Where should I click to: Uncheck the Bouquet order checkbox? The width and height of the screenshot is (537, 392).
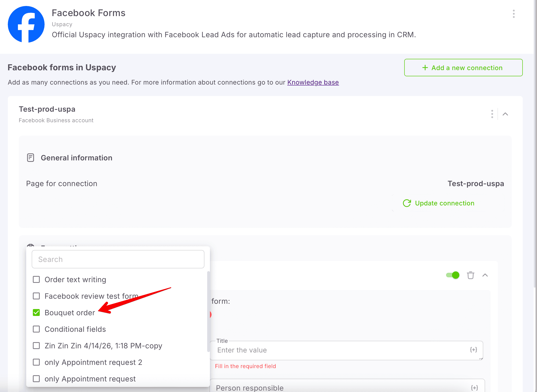(x=36, y=313)
